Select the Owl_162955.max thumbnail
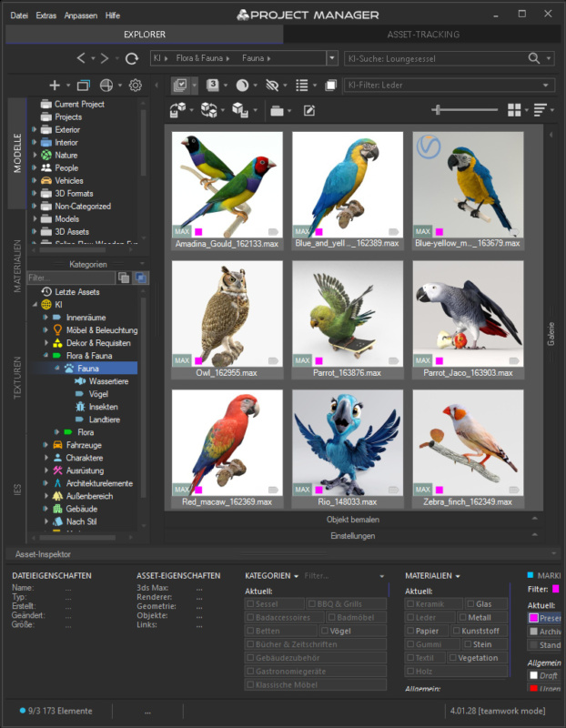This screenshot has width=566, height=728. pos(227,314)
